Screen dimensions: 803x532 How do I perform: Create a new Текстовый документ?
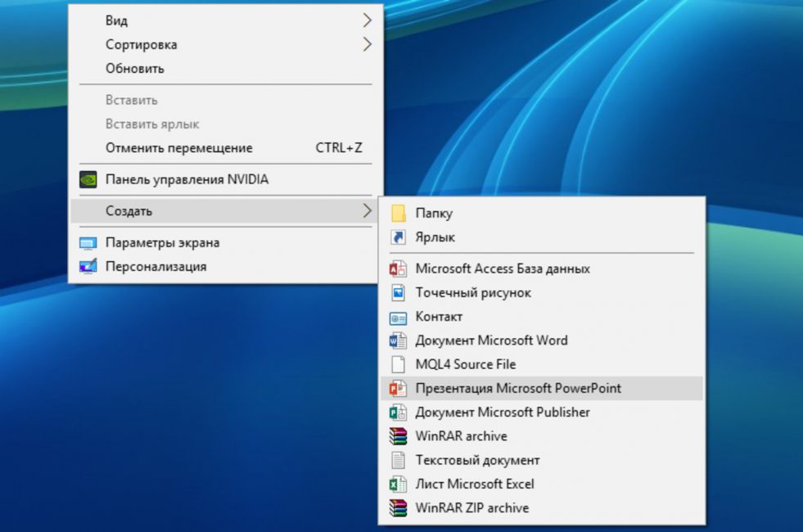[542, 460]
